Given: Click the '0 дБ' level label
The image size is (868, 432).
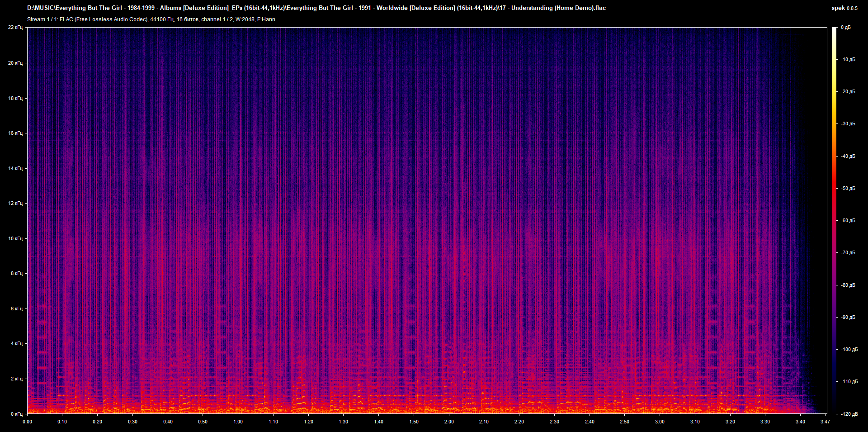Looking at the screenshot, I should coord(845,28).
